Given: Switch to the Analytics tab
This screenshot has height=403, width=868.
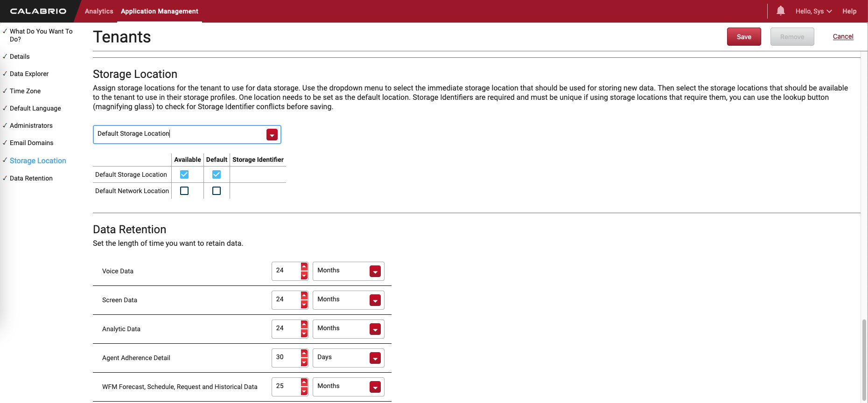Looking at the screenshot, I should (x=99, y=11).
